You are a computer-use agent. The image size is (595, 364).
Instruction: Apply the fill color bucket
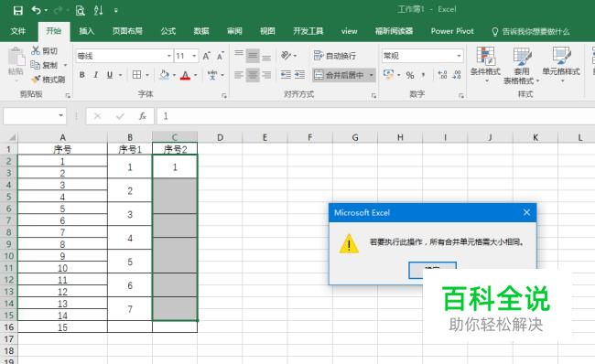164,75
